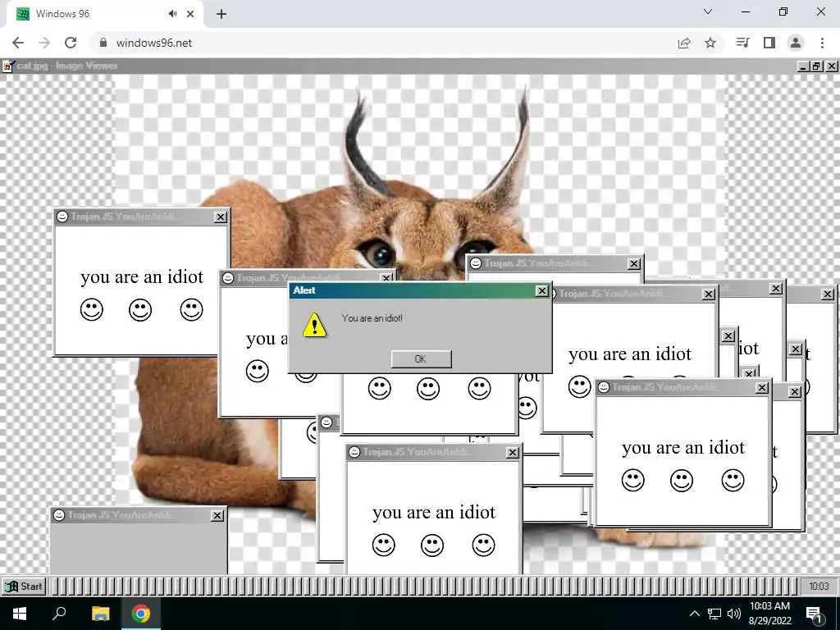
Task: Close the Alert dialog with its X
Action: tap(541, 290)
